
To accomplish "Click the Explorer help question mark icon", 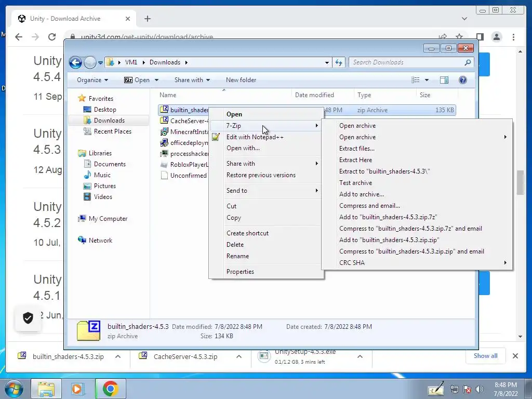I will (x=462, y=79).
